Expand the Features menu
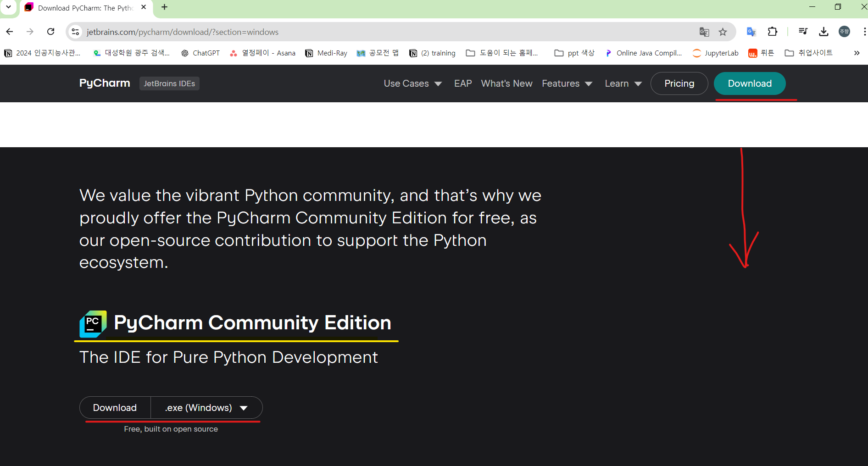868x466 pixels. (567, 83)
